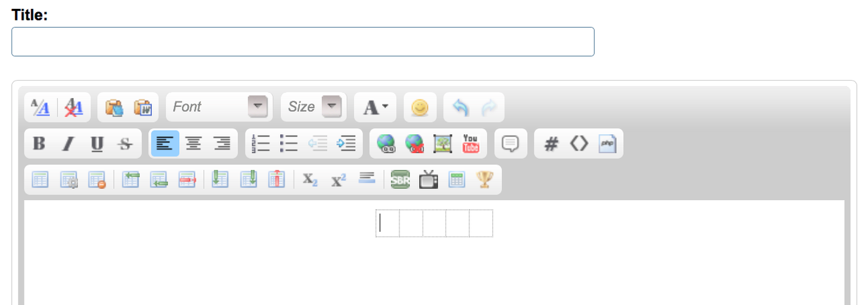The image size is (868, 305).
Task: Insert a YouTube video
Action: tap(471, 144)
